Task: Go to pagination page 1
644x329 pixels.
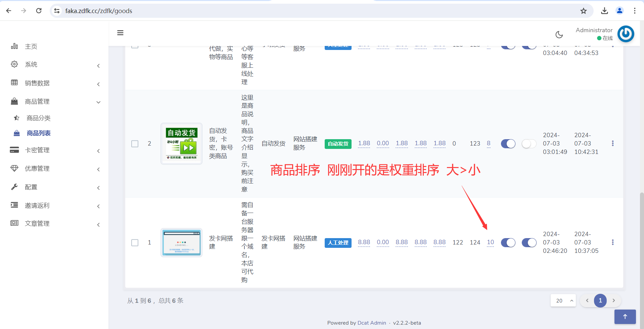Action: (x=600, y=300)
